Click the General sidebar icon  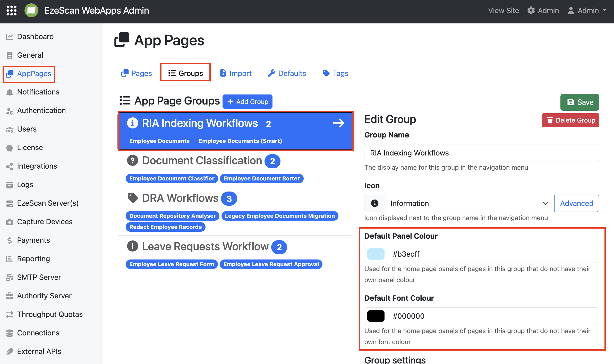tap(10, 55)
